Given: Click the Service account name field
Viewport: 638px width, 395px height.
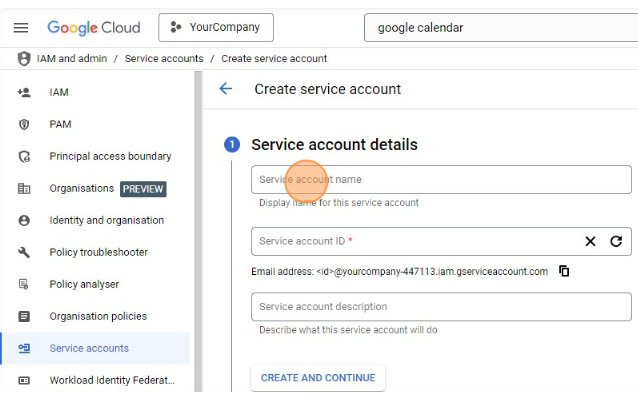Looking at the screenshot, I should click(441, 179).
